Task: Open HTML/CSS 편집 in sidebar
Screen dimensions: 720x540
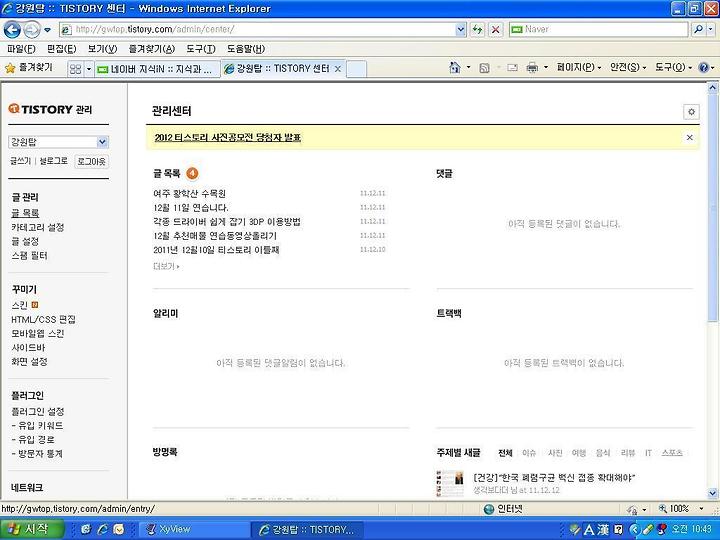Action: coord(43,320)
